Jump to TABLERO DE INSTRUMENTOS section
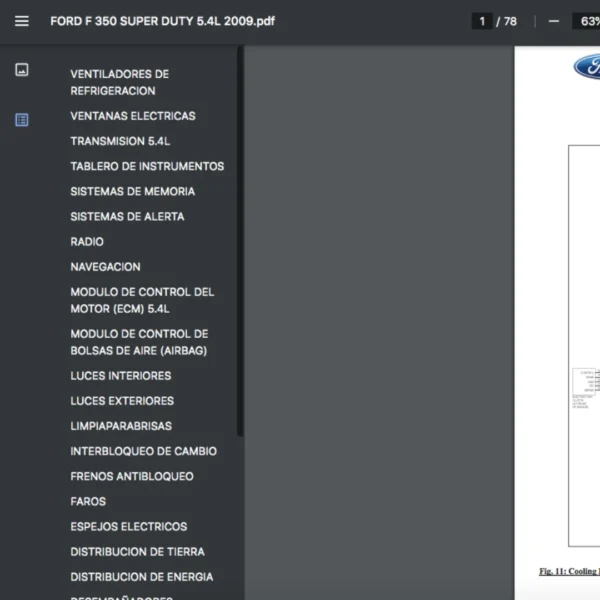Screen dimensions: 600x600 coord(147,166)
